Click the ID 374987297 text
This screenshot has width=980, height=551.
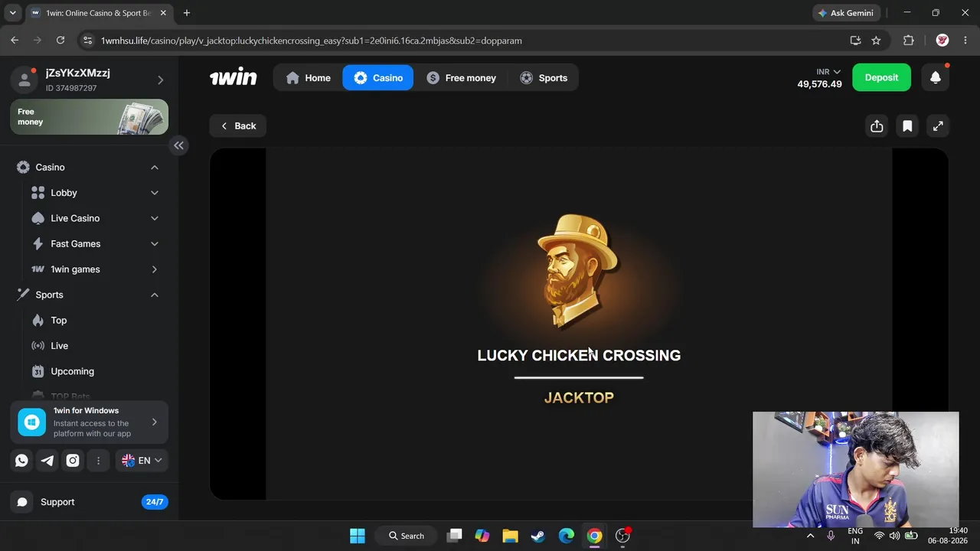tap(71, 88)
